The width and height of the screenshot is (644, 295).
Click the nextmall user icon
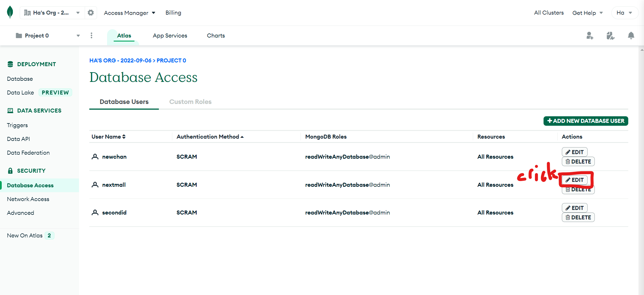pos(95,185)
